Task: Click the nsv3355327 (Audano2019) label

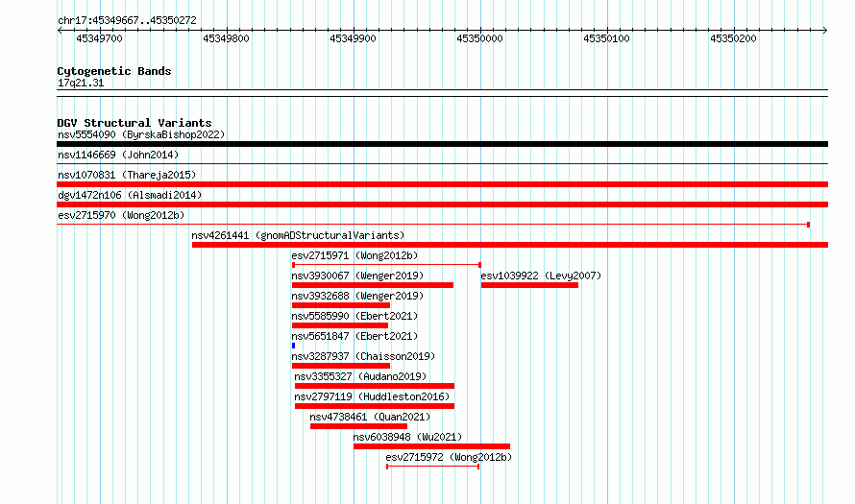Action: (360, 376)
